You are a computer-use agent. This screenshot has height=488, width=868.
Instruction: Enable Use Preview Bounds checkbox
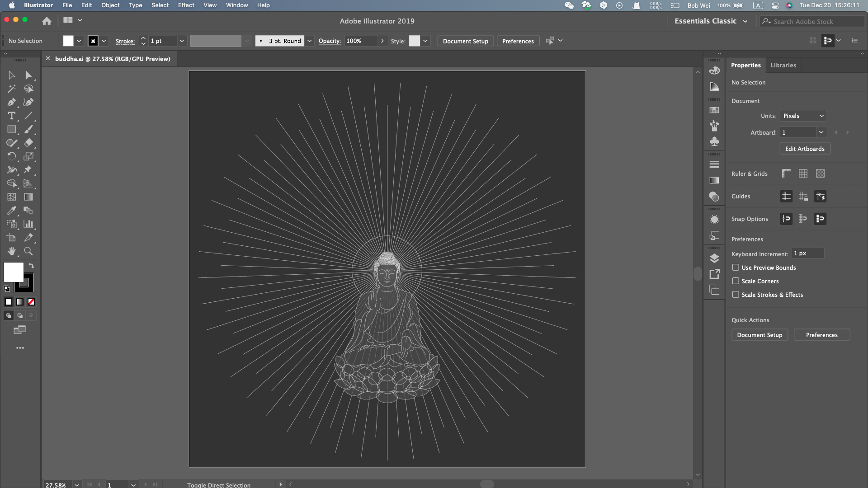click(x=736, y=267)
